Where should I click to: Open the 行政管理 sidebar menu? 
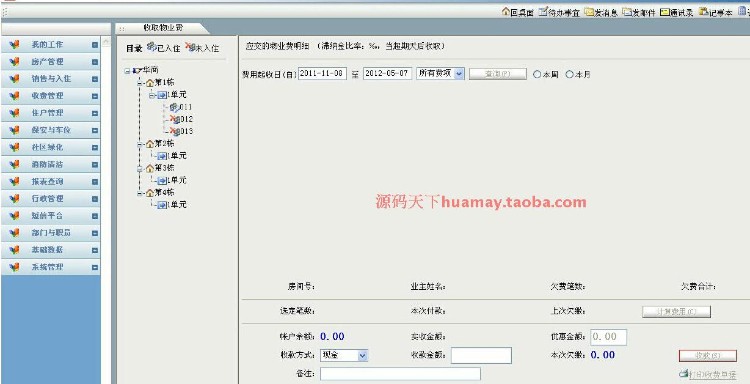(x=51, y=198)
